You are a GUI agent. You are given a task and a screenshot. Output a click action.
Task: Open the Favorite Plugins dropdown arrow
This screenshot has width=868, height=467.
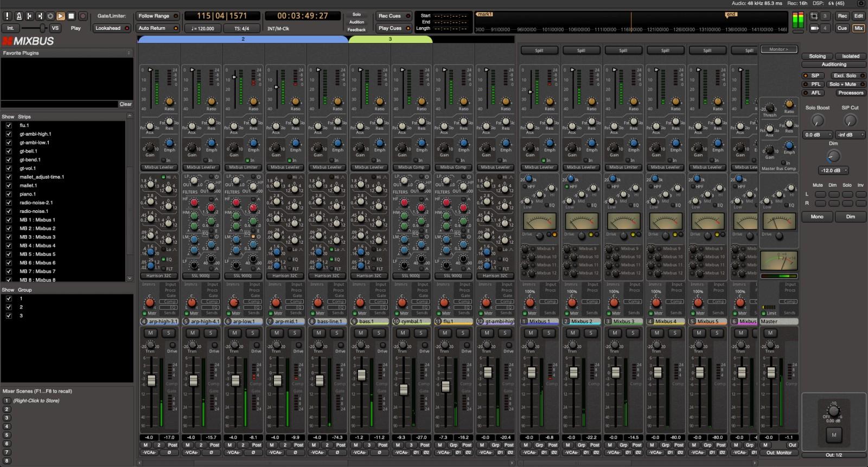(x=129, y=53)
